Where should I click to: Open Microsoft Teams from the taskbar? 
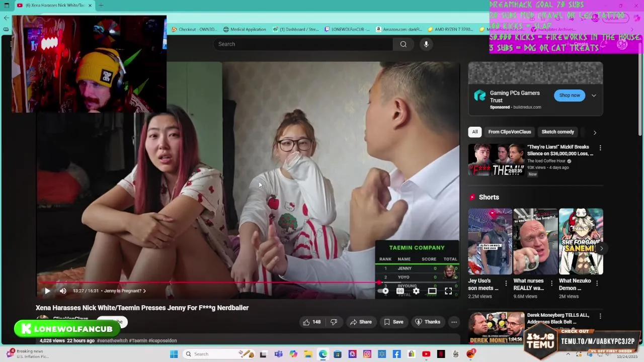278,354
